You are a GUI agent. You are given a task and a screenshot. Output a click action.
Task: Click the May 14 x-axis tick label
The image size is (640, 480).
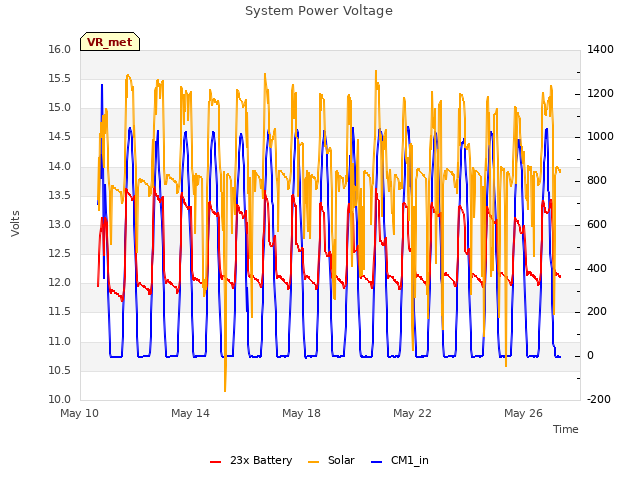point(191,413)
